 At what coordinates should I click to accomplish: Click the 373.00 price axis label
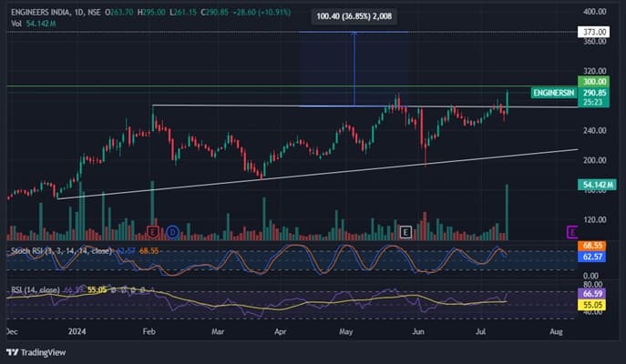pyautogui.click(x=592, y=32)
